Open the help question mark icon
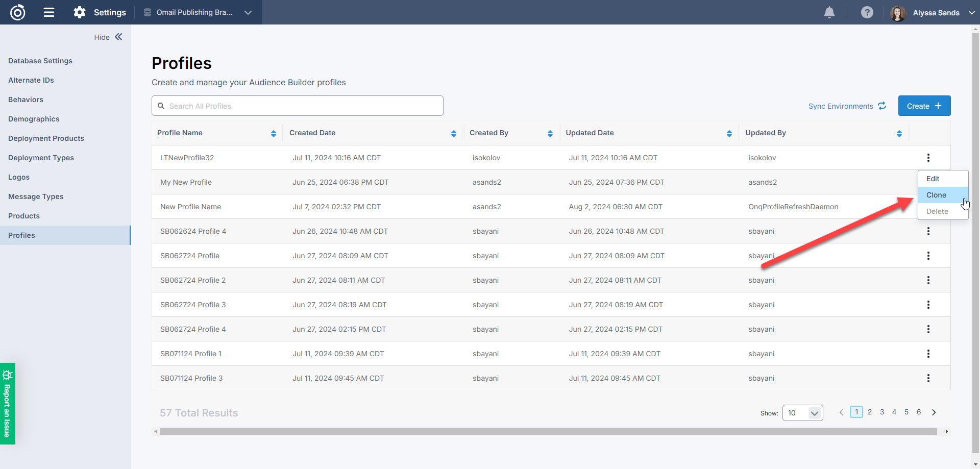 (867, 12)
